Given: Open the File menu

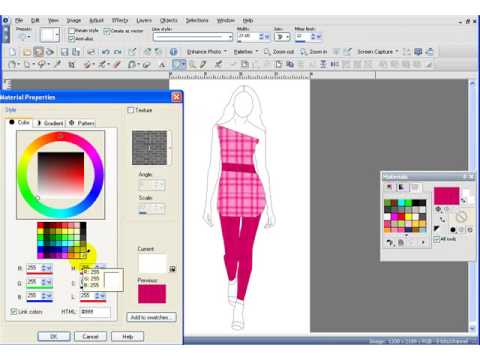Looking at the screenshot, I should [19, 20].
